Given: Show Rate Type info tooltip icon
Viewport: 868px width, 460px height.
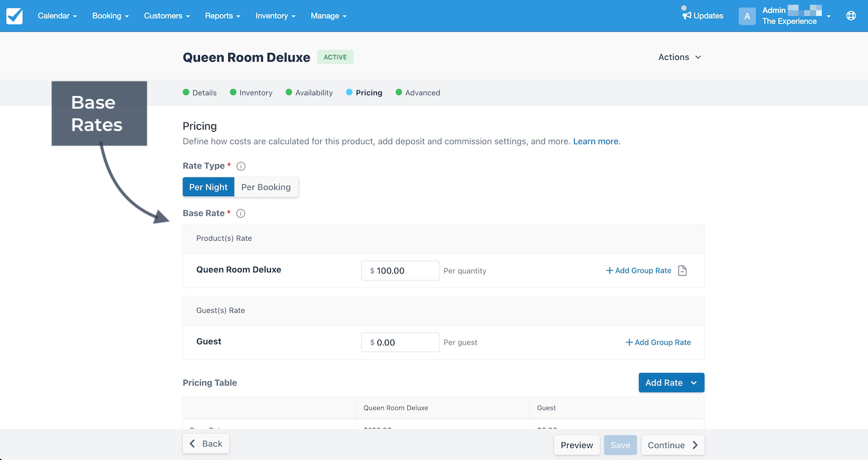Looking at the screenshot, I should point(241,166).
